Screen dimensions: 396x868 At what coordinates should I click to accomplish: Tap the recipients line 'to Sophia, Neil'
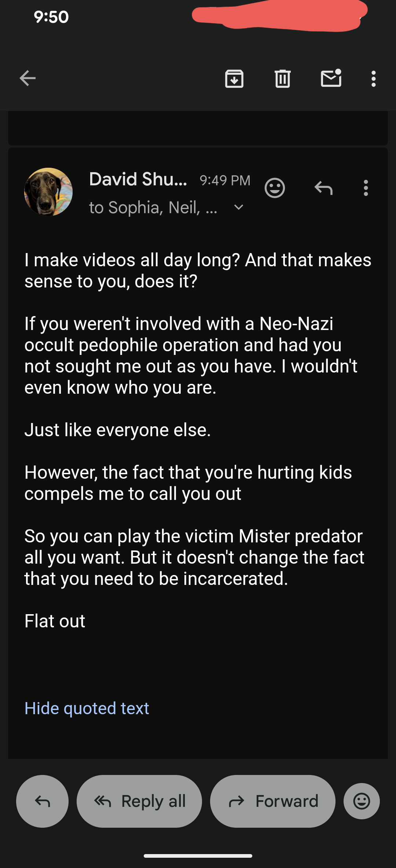pos(153,208)
